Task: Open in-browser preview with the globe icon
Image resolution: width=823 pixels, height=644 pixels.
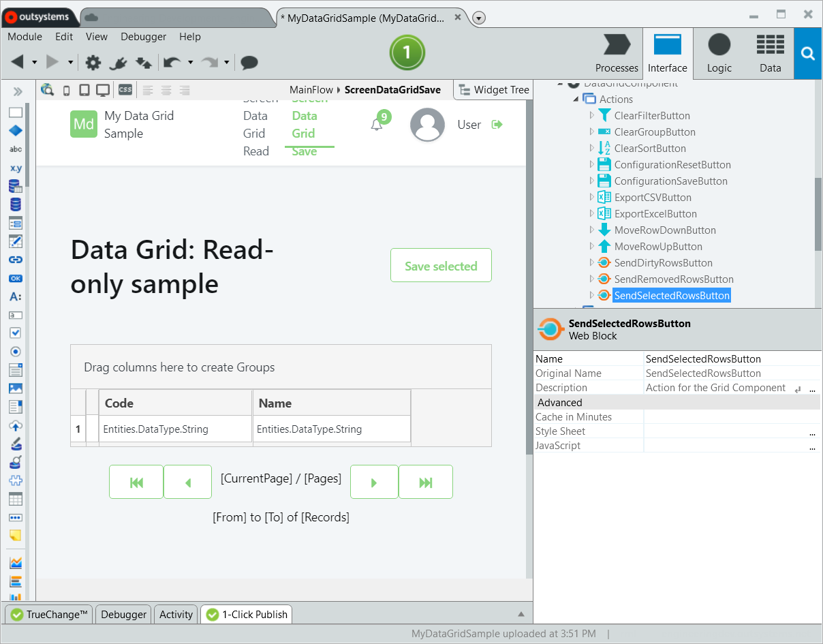Action: pyautogui.click(x=48, y=89)
